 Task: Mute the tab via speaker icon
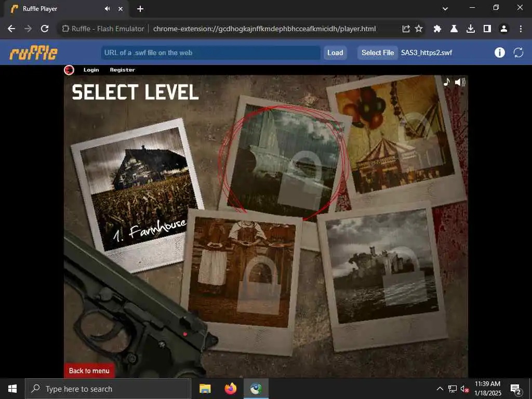pos(107,9)
